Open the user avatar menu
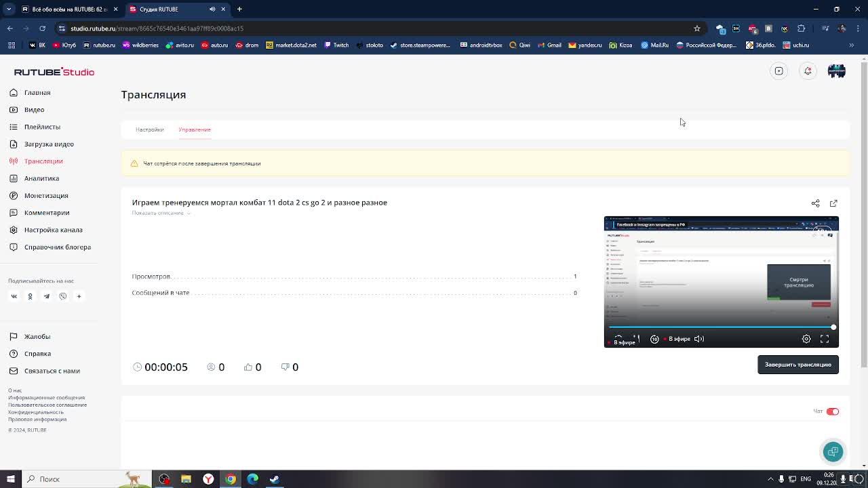The height and width of the screenshot is (488, 868). click(837, 71)
